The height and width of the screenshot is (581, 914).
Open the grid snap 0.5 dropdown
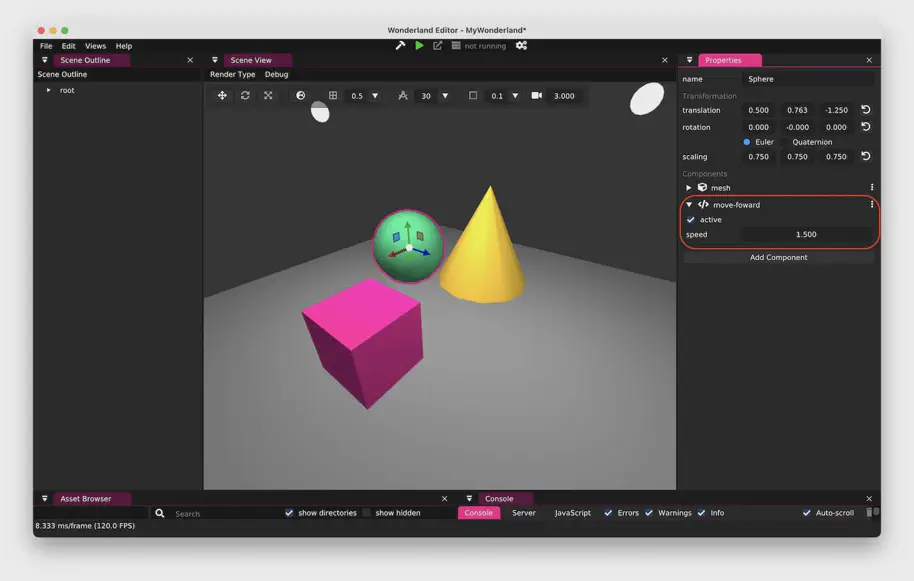375,96
